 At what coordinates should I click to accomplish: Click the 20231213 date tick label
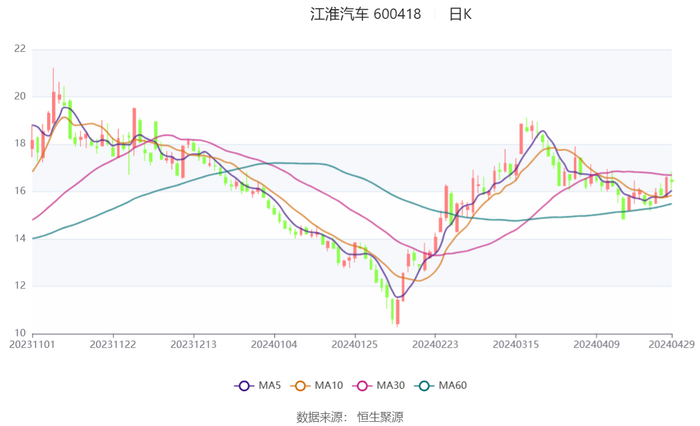click(193, 344)
